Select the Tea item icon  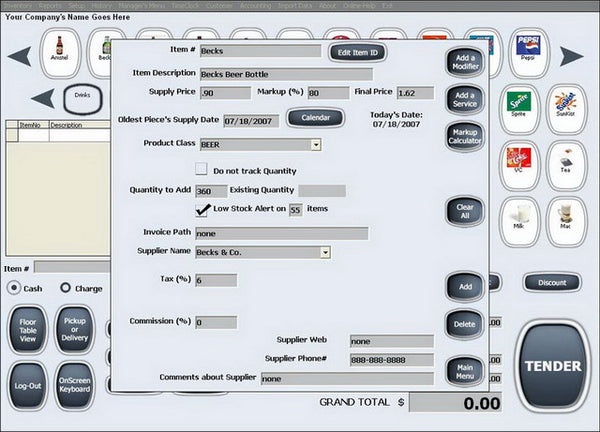pyautogui.click(x=566, y=165)
